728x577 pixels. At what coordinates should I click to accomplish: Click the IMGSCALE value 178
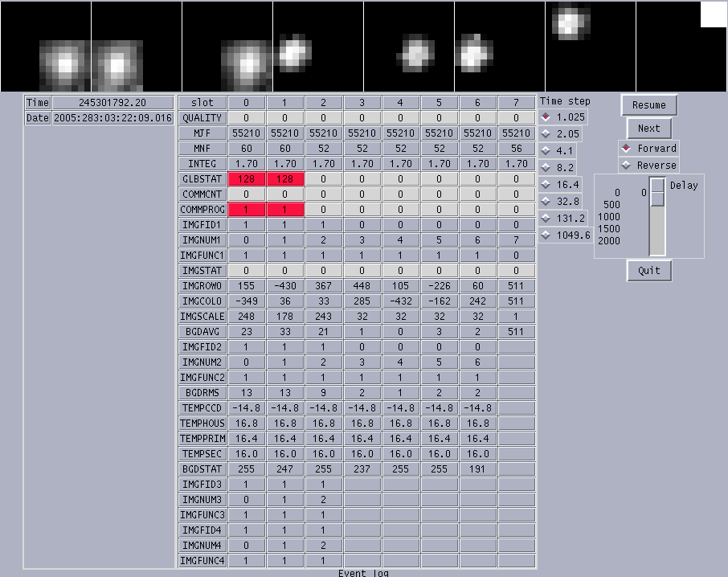(x=284, y=317)
